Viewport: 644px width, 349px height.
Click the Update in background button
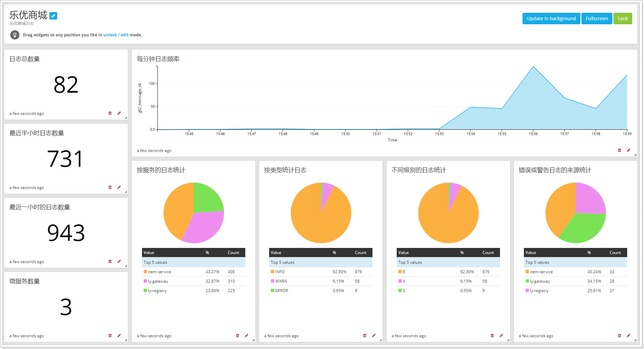(x=551, y=19)
